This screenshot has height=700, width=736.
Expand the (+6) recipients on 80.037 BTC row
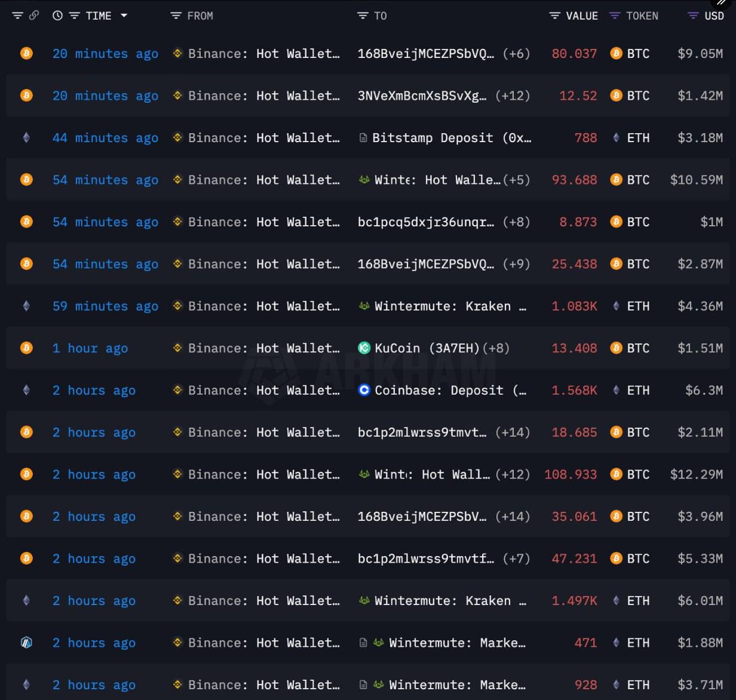tap(516, 54)
